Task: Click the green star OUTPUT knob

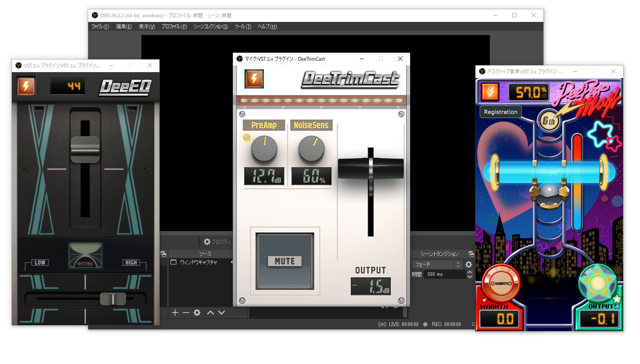Action: [x=597, y=283]
